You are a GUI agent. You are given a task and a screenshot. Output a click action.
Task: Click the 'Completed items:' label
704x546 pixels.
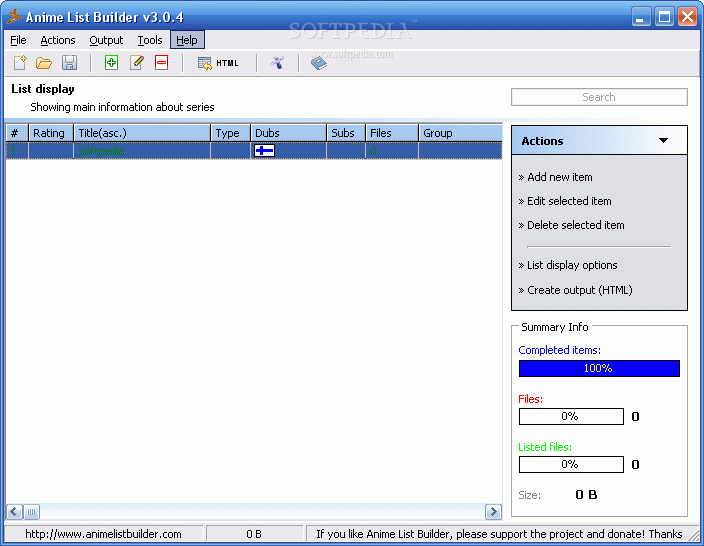[559, 350]
